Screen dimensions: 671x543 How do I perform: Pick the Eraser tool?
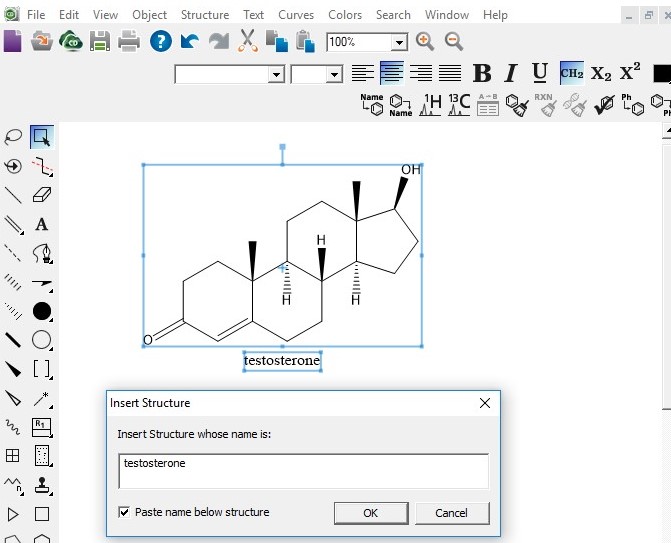(x=41, y=195)
